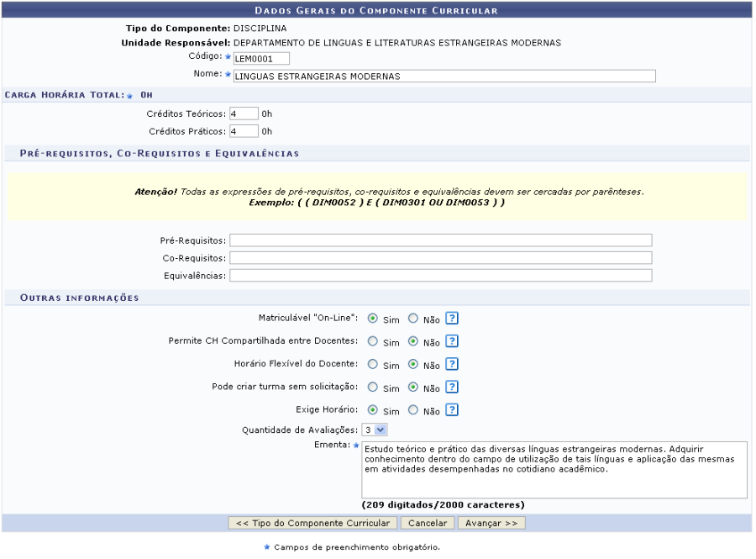Click the Avançar >> button
The width and height of the screenshot is (756, 559).
(491, 523)
